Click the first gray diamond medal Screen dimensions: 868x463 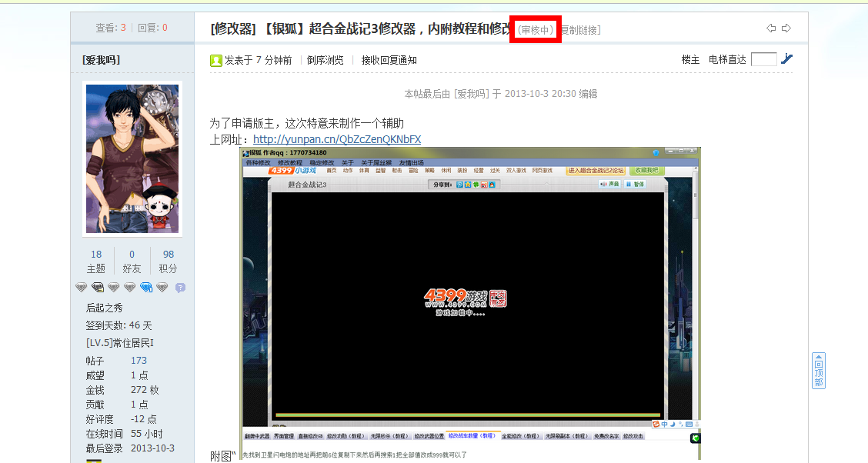click(81, 288)
